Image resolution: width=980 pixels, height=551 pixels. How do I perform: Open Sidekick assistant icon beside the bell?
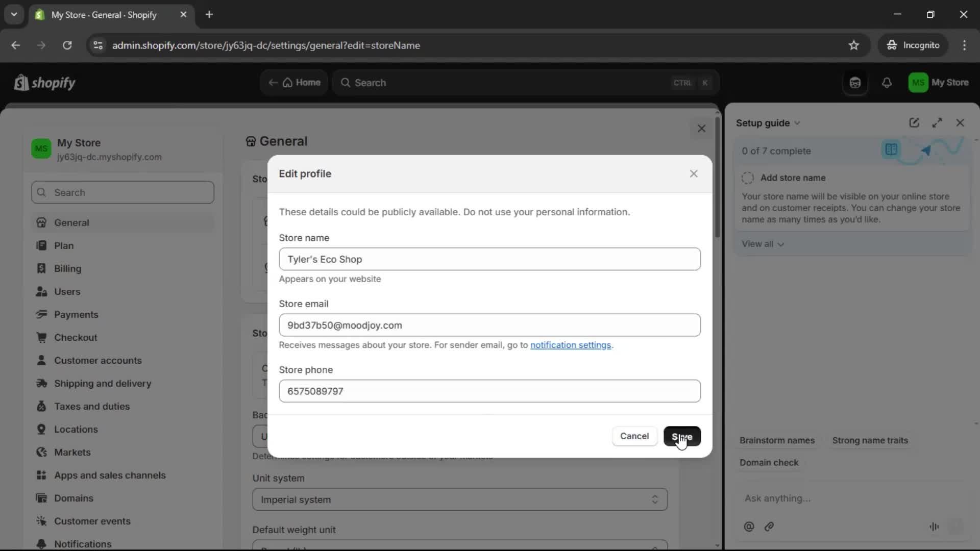(855, 83)
